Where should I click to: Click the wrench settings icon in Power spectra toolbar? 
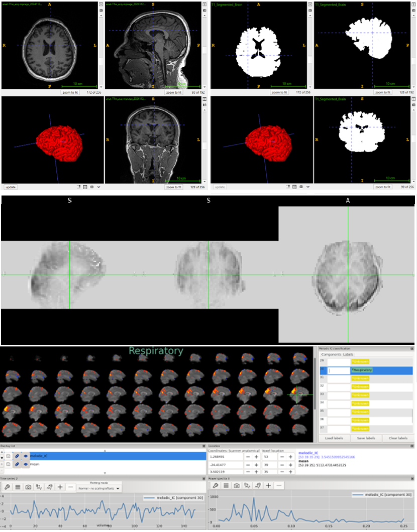pos(215,486)
